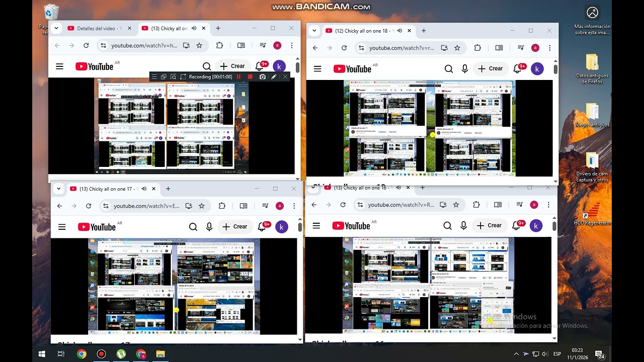The width and height of the screenshot is (644, 362).
Task: Click the Crear button in the bottom-left window
Action: point(235,227)
